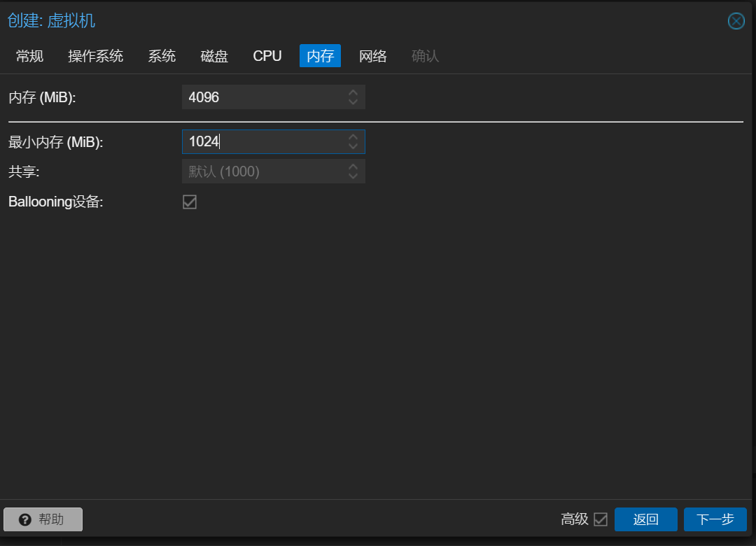Go to the 系统 tab
This screenshot has height=546, width=756.
(x=162, y=56)
